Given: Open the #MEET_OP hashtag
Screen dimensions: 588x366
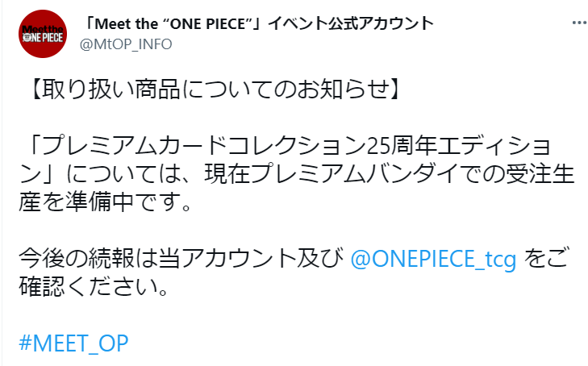Looking at the screenshot, I should 73,343.
